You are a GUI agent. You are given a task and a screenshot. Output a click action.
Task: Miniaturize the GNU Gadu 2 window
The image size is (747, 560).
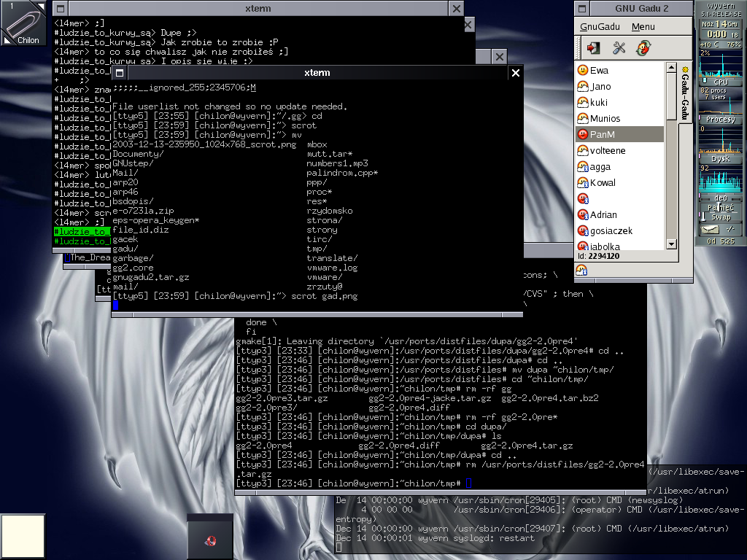(583, 9)
